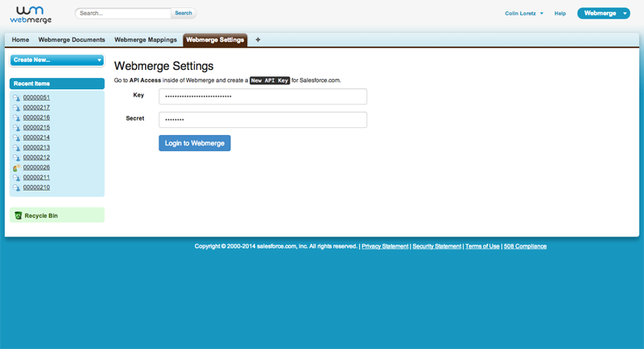Viewport: 644px width, 349px height.
Task: Focus the Search... input field
Action: 123,13
